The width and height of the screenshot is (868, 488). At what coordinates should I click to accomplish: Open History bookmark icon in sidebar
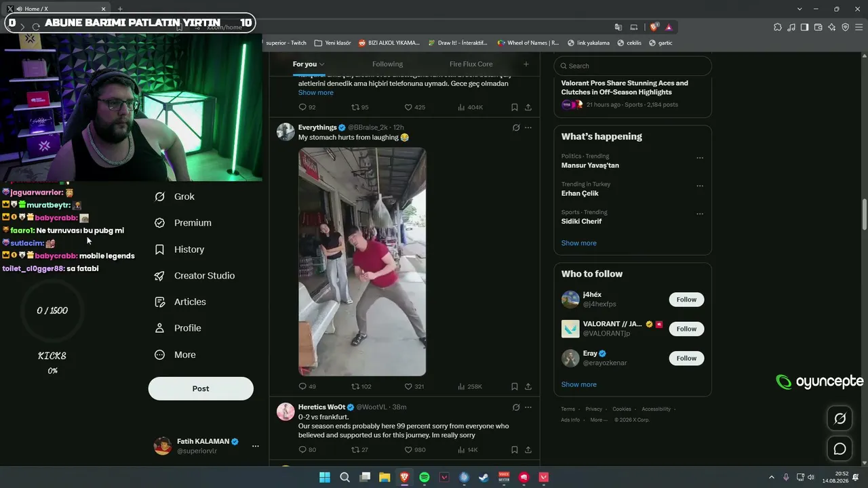click(x=159, y=249)
